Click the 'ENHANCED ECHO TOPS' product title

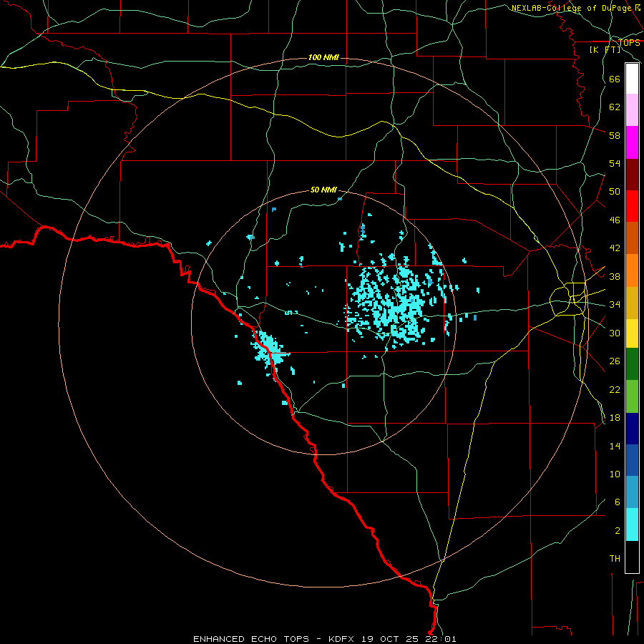point(251,639)
